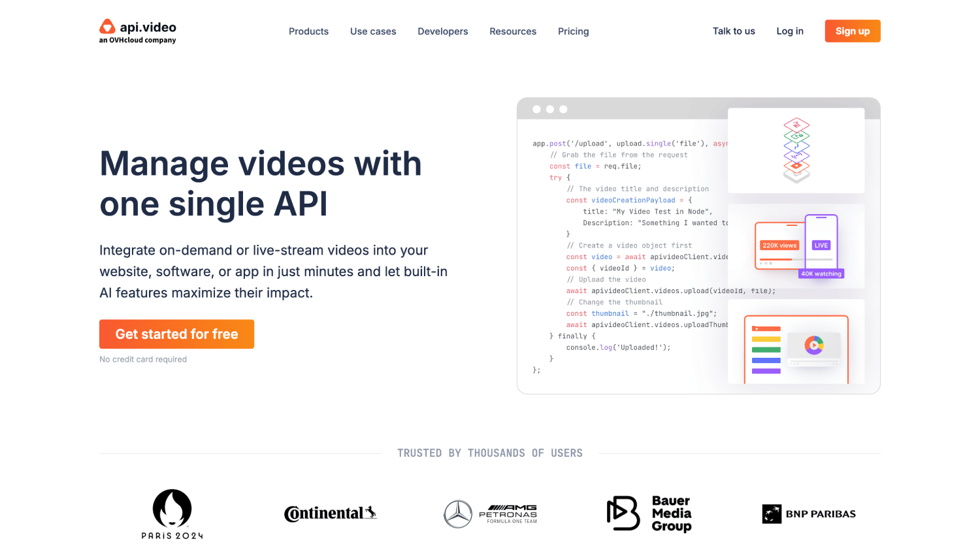Click the 220K views badge
The image size is (980, 553).
pos(779,245)
